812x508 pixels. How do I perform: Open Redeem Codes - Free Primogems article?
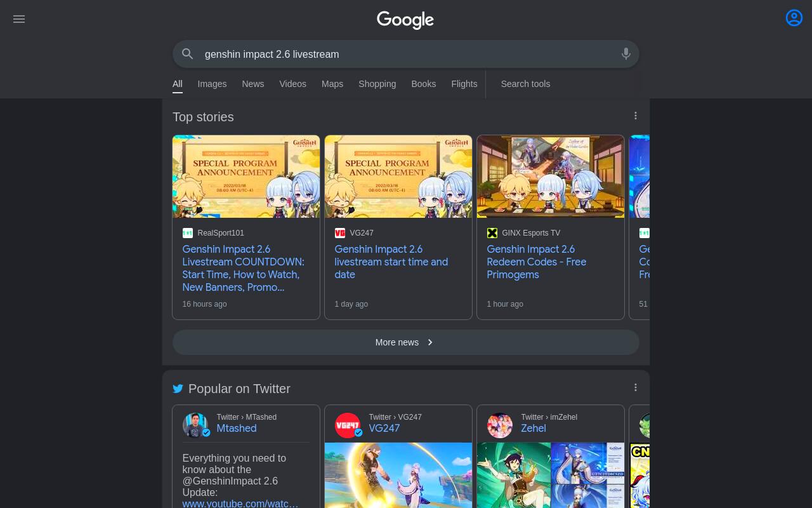pos(537,262)
